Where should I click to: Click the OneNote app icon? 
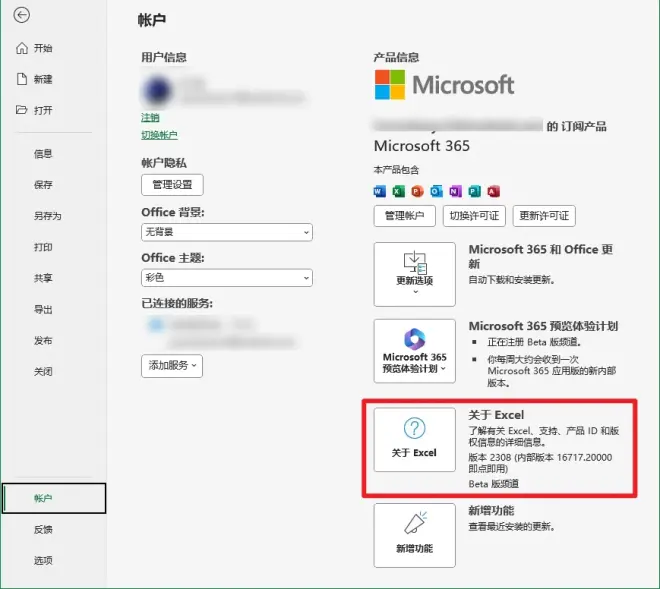[455, 192]
